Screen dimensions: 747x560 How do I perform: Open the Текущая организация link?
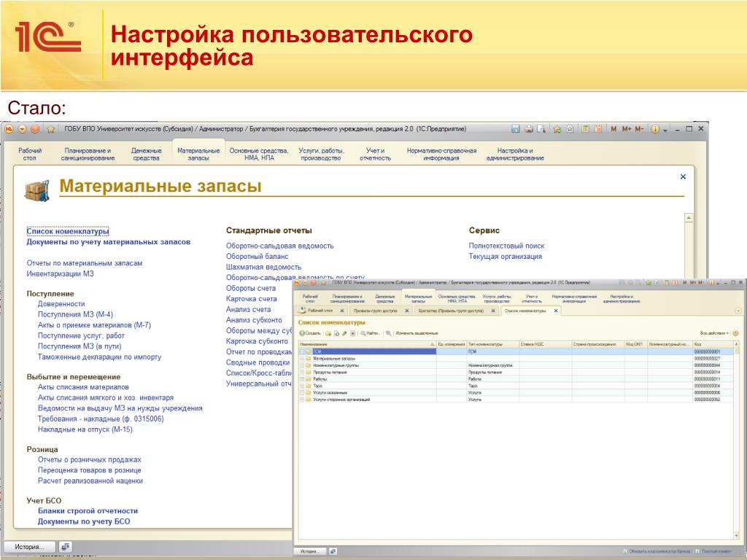tap(506, 257)
